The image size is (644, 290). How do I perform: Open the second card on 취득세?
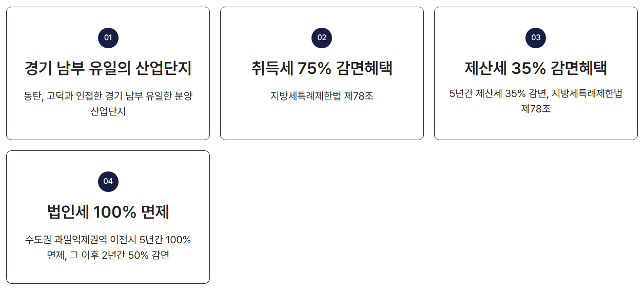pos(322,73)
